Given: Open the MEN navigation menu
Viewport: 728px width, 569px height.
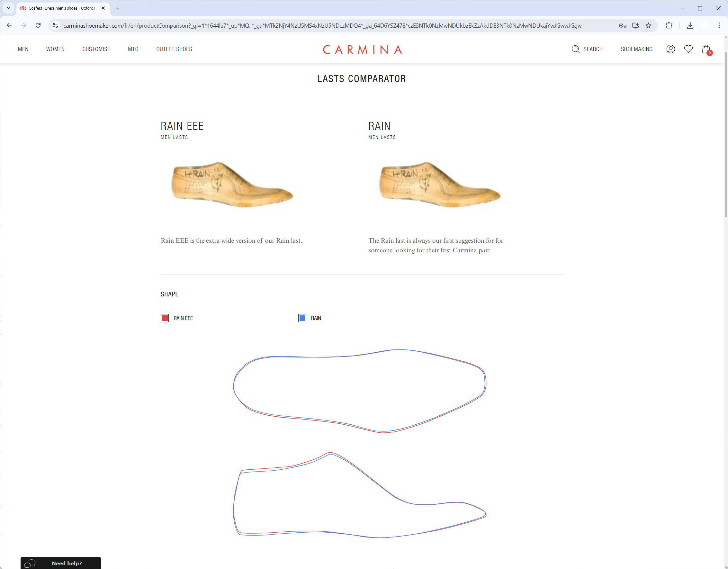Looking at the screenshot, I should (23, 49).
